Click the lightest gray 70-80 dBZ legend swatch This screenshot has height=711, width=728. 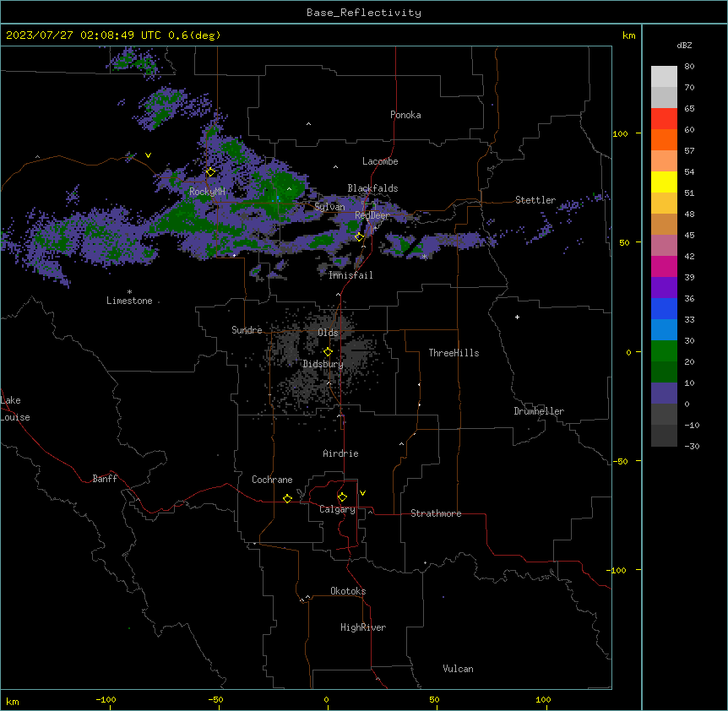664,76
